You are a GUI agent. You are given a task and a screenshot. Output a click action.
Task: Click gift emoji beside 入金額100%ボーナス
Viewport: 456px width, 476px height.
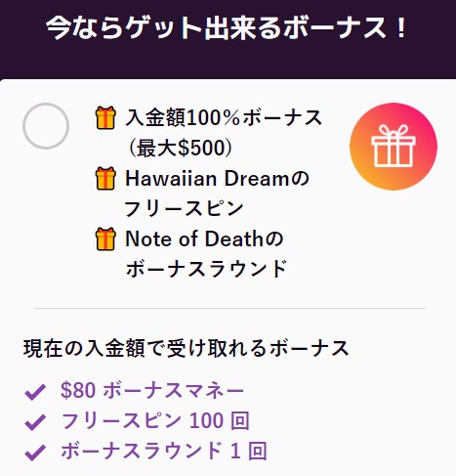click(x=105, y=117)
